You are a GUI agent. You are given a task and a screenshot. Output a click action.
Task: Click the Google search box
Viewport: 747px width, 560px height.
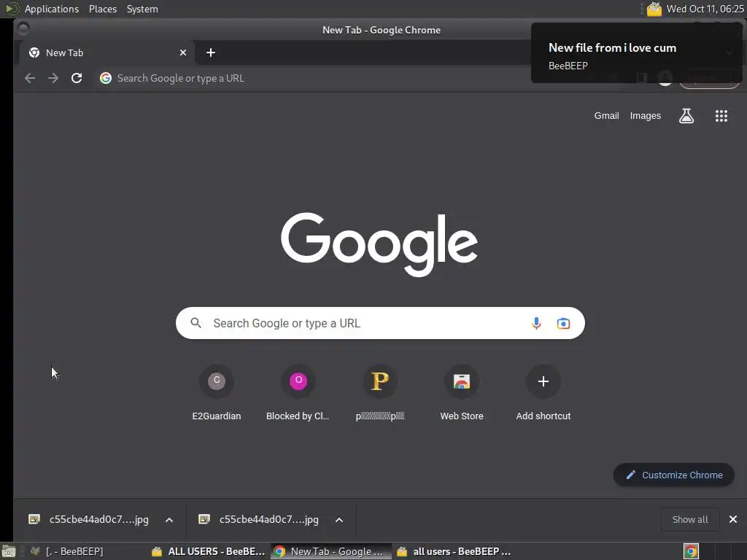(x=380, y=323)
